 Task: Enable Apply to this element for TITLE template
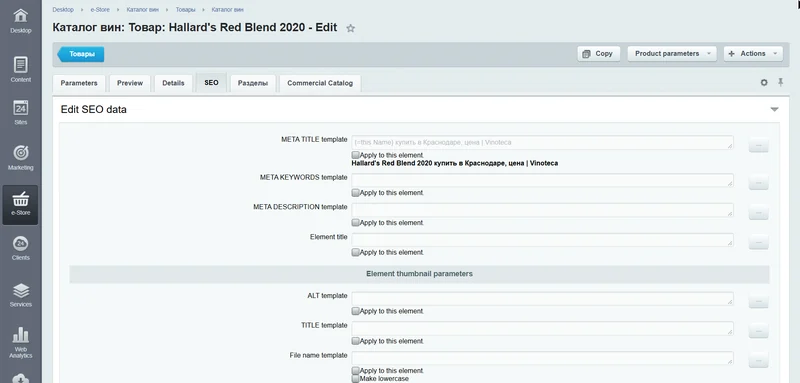click(356, 341)
